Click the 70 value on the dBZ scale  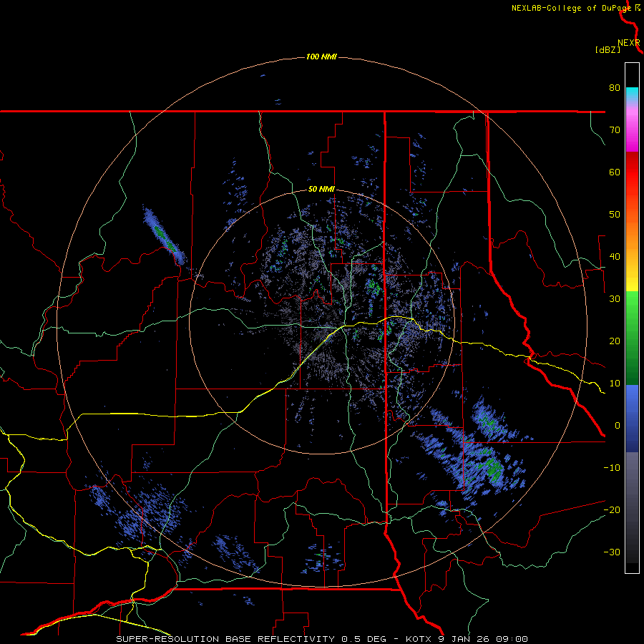(x=615, y=130)
